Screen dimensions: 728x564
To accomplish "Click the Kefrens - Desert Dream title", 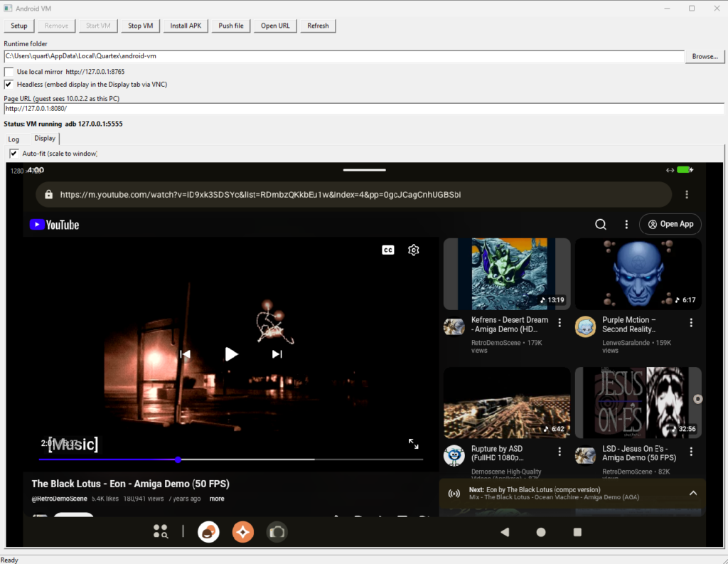I will (x=509, y=324).
